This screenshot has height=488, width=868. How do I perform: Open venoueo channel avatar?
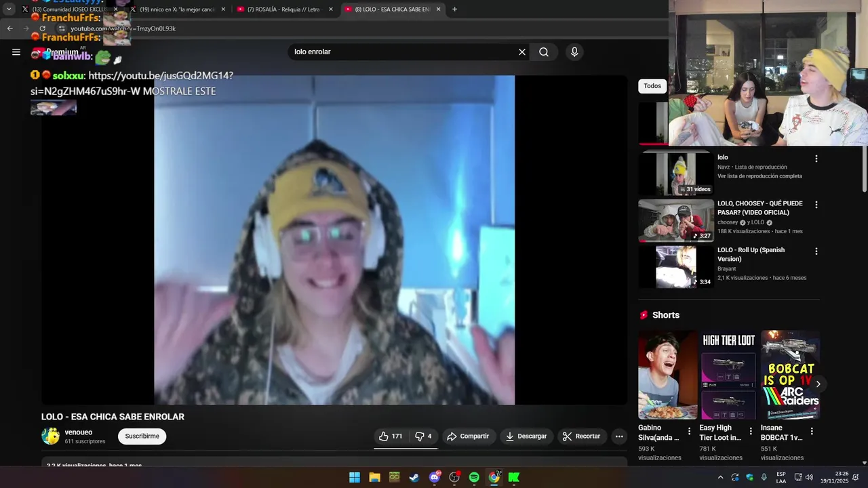pos(51,436)
